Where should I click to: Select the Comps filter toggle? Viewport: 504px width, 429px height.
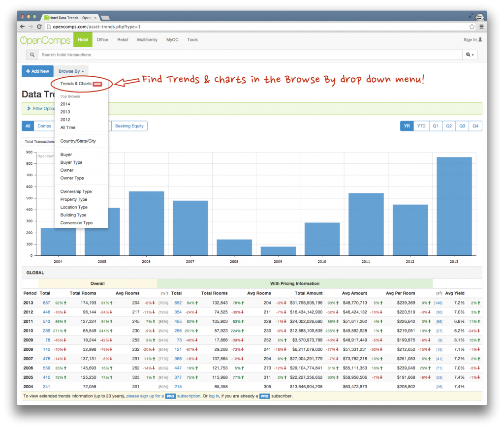44,126
